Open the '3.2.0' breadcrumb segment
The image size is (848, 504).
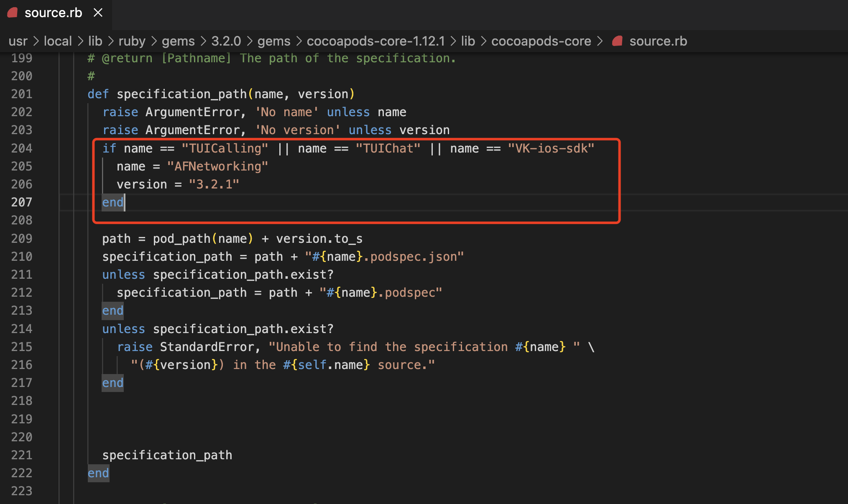click(226, 41)
